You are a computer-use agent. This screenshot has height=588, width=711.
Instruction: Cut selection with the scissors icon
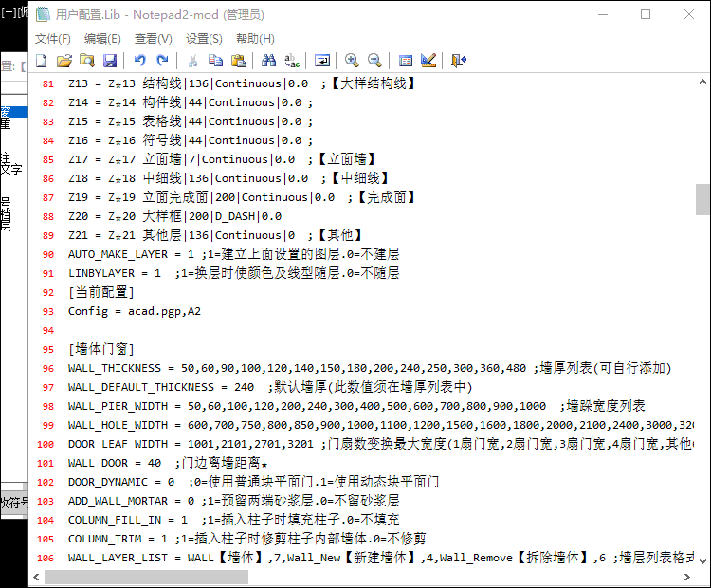pos(192,61)
